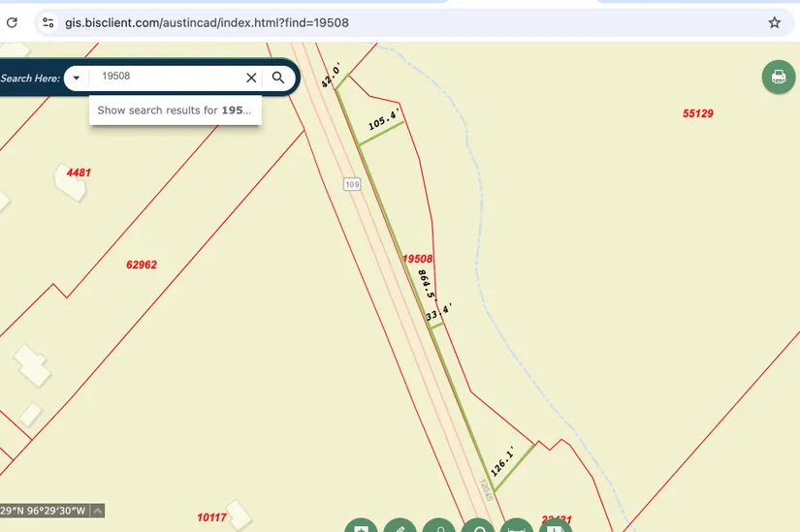
Task: Click parcel label 10117 on the map
Action: [211, 517]
